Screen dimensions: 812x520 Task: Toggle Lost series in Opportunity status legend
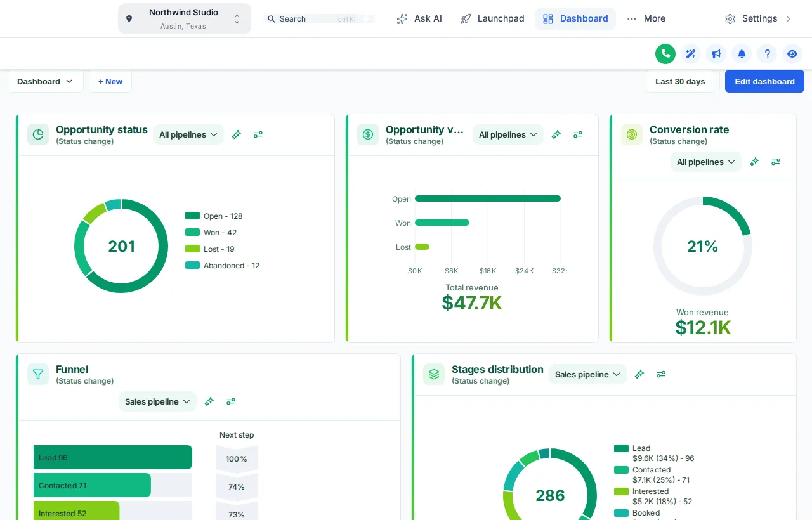pyautogui.click(x=210, y=249)
